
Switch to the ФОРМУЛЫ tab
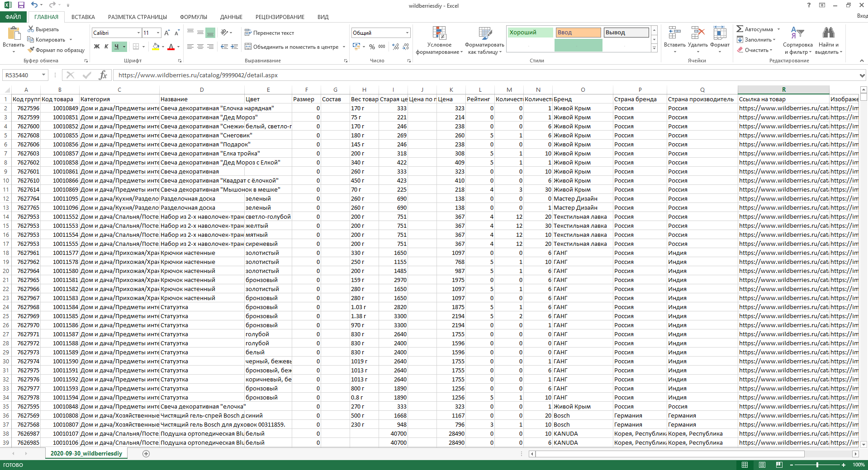click(194, 17)
